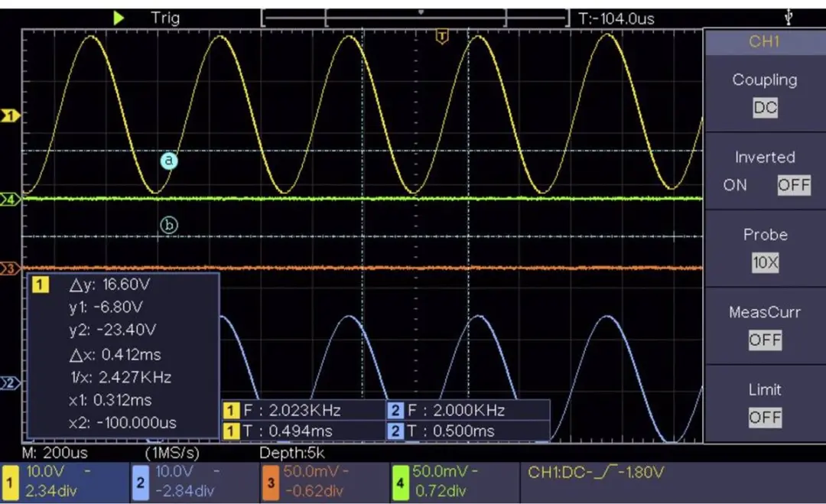This screenshot has width=826, height=504.
Task: Click the channel 1 badge beside F: 2.023KHz
Action: 231,410
